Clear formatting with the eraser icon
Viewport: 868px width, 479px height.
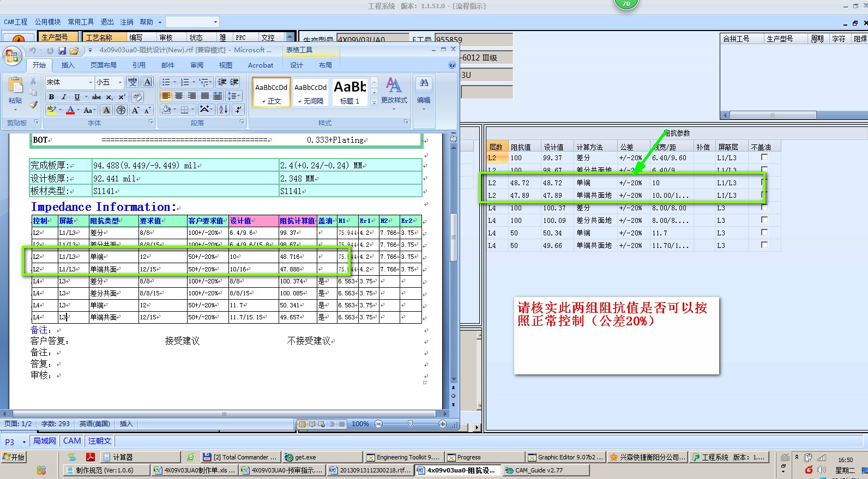(137, 96)
